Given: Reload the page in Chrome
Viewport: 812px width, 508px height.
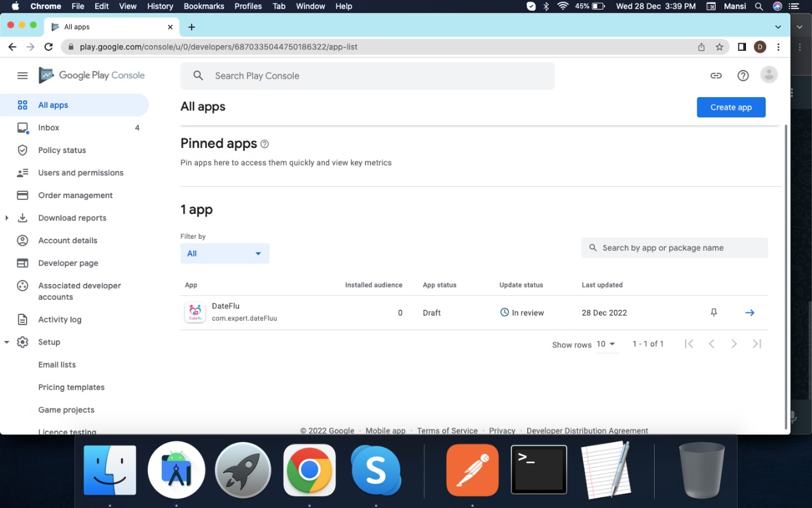Looking at the screenshot, I should (x=48, y=47).
